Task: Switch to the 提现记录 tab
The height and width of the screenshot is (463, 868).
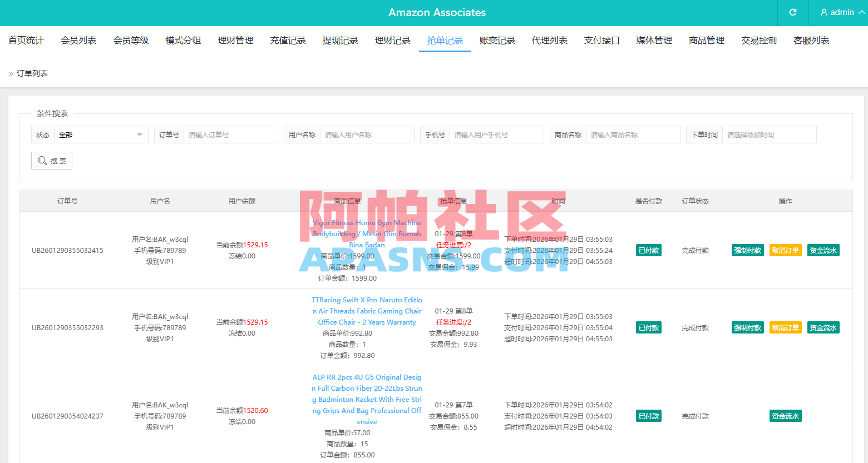Action: coord(340,41)
